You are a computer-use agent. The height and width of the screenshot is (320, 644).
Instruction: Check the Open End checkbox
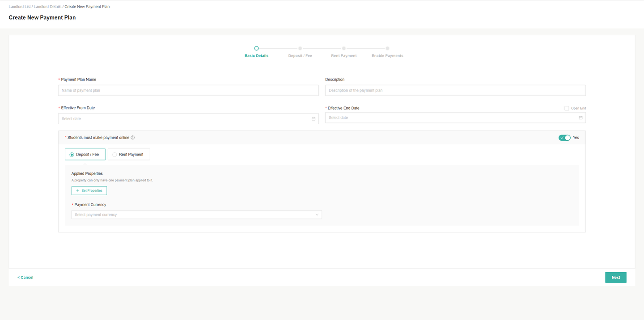pyautogui.click(x=566, y=108)
